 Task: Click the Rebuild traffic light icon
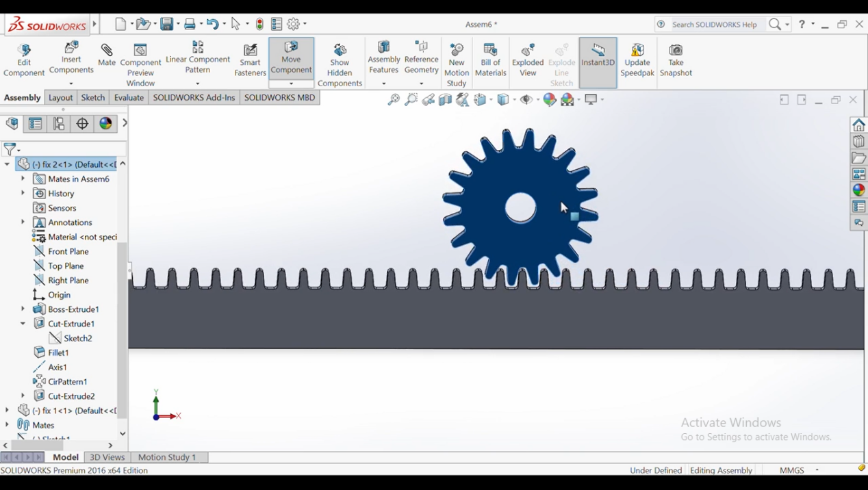[259, 24]
